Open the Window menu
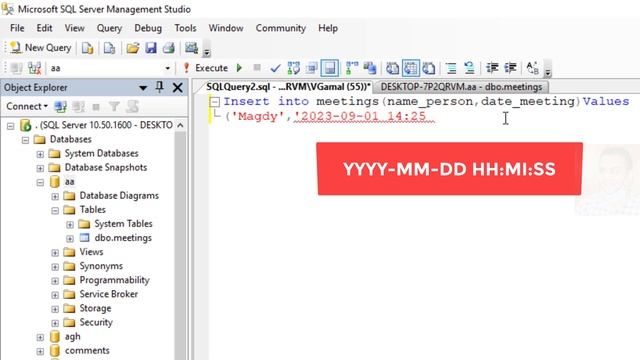The image size is (640, 360). tap(226, 28)
